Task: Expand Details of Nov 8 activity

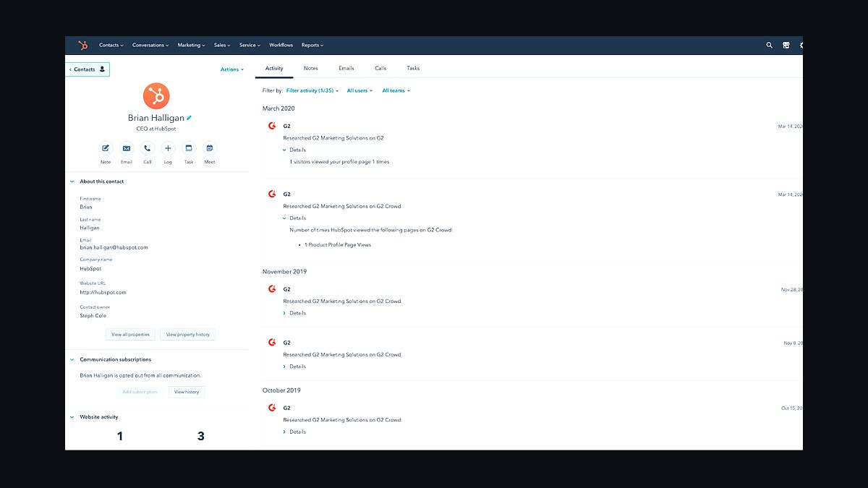Action: [294, 367]
